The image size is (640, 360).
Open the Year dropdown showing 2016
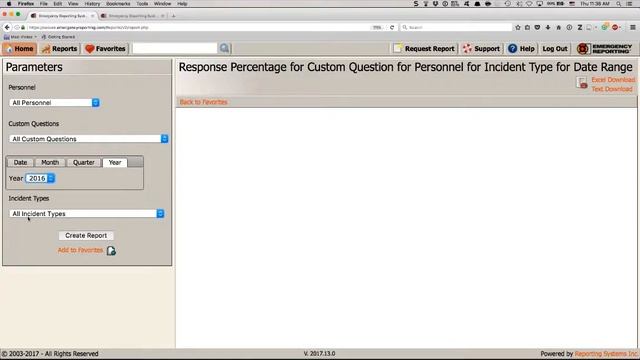pyautogui.click(x=40, y=178)
